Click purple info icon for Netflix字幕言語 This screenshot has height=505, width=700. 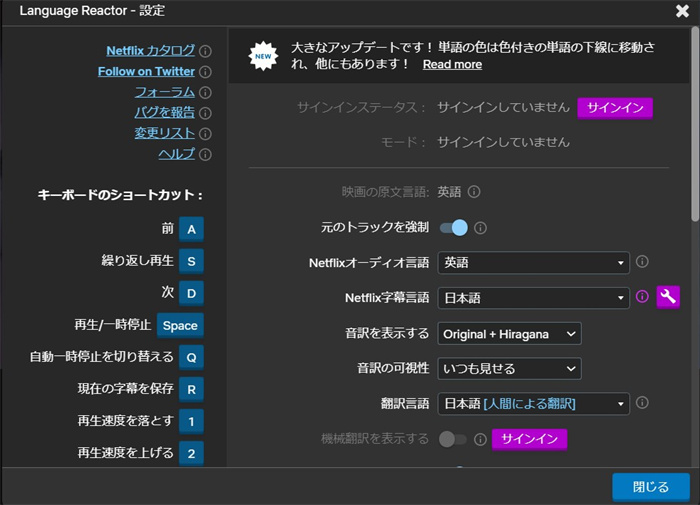(642, 296)
